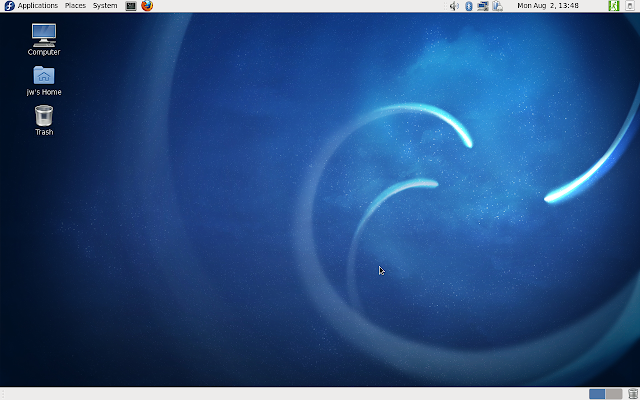The width and height of the screenshot is (640, 400).
Task: Expand the System menu
Action: tap(105, 6)
